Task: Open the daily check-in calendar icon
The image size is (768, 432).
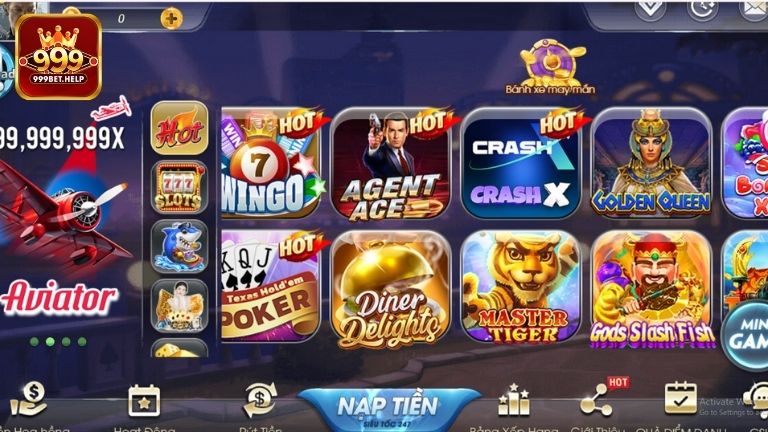Action: (680, 399)
